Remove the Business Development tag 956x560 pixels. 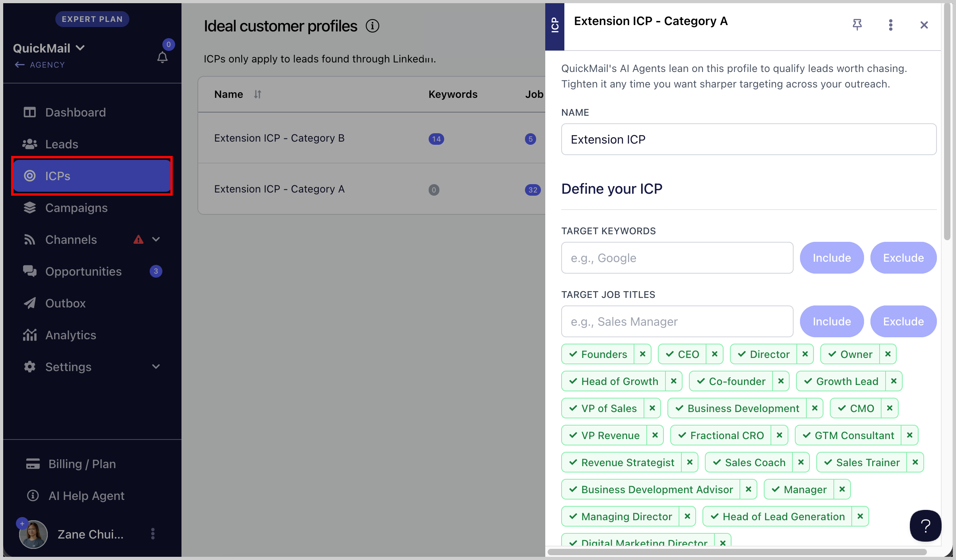(x=815, y=408)
